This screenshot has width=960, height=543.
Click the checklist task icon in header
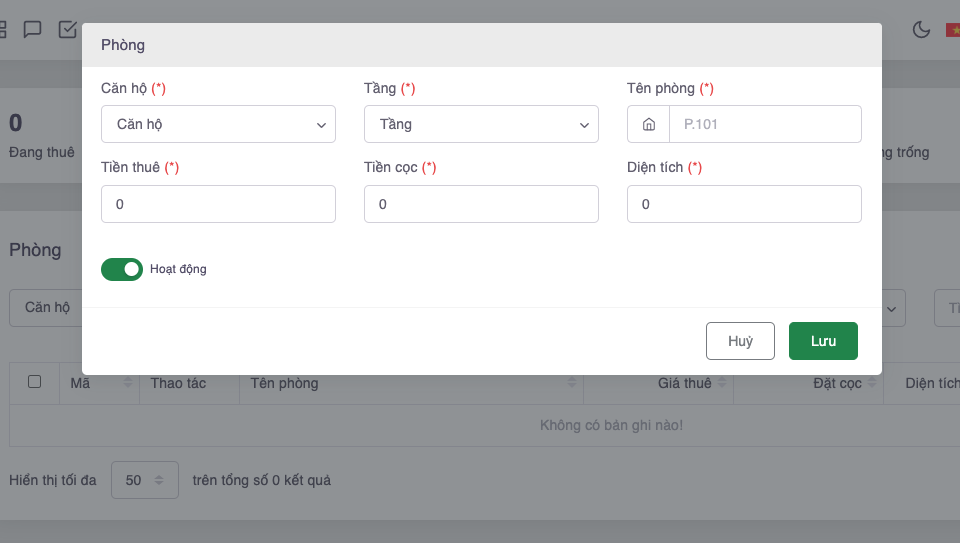pyautogui.click(x=68, y=29)
